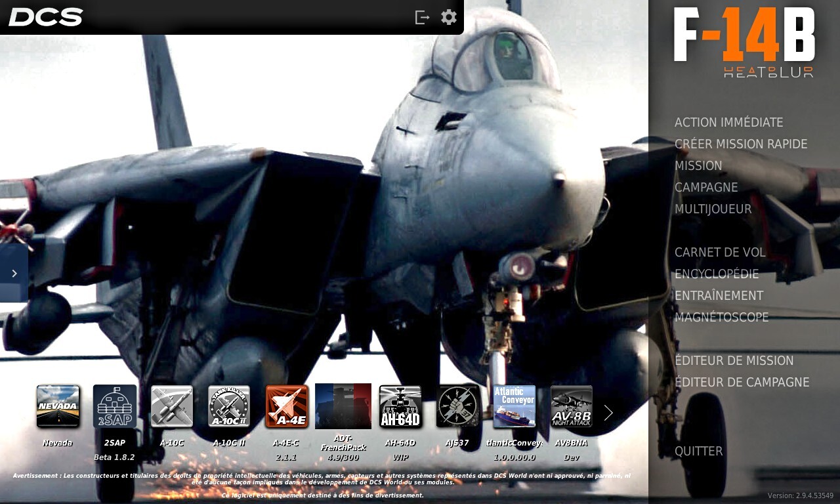Click the "Dev" label under AV8BNA

click(572, 457)
